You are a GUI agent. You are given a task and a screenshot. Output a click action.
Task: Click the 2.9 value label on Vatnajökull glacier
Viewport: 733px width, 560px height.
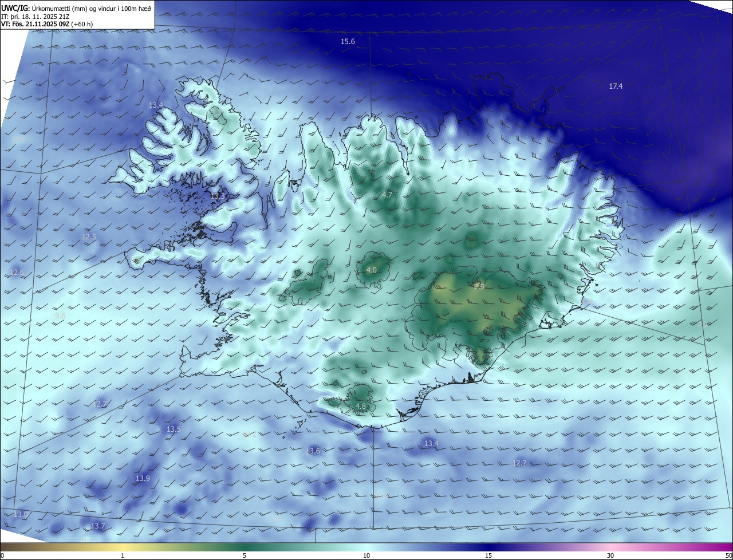[x=480, y=286]
